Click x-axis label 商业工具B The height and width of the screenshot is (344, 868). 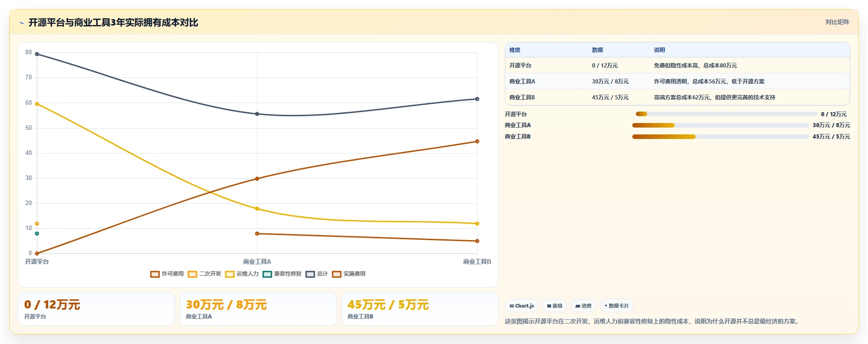click(477, 262)
